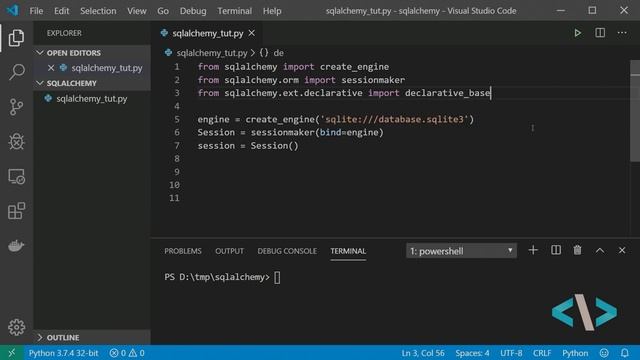This screenshot has height=360, width=640.
Task: Select the sqlalchemy_tut.py editor tab
Action: [207, 33]
